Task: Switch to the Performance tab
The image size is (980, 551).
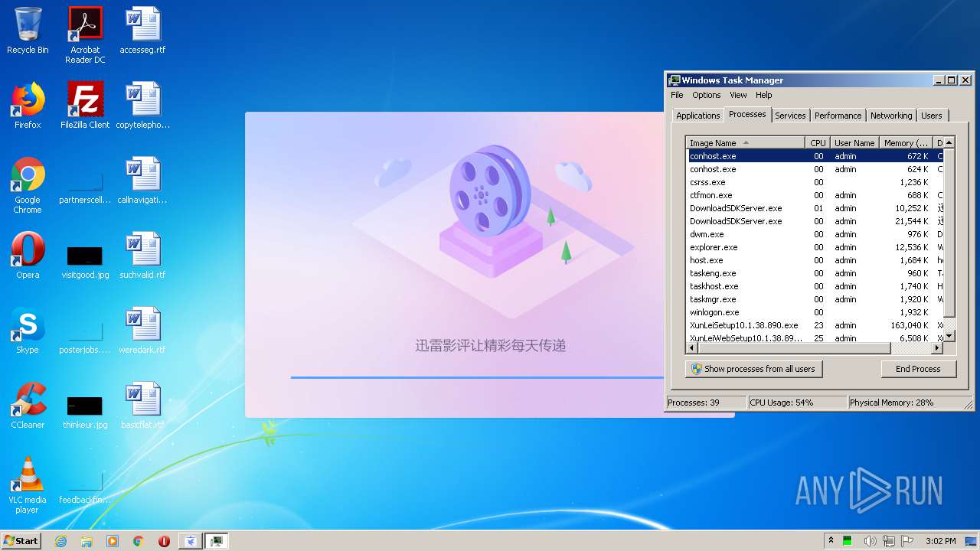Action: 838,116
